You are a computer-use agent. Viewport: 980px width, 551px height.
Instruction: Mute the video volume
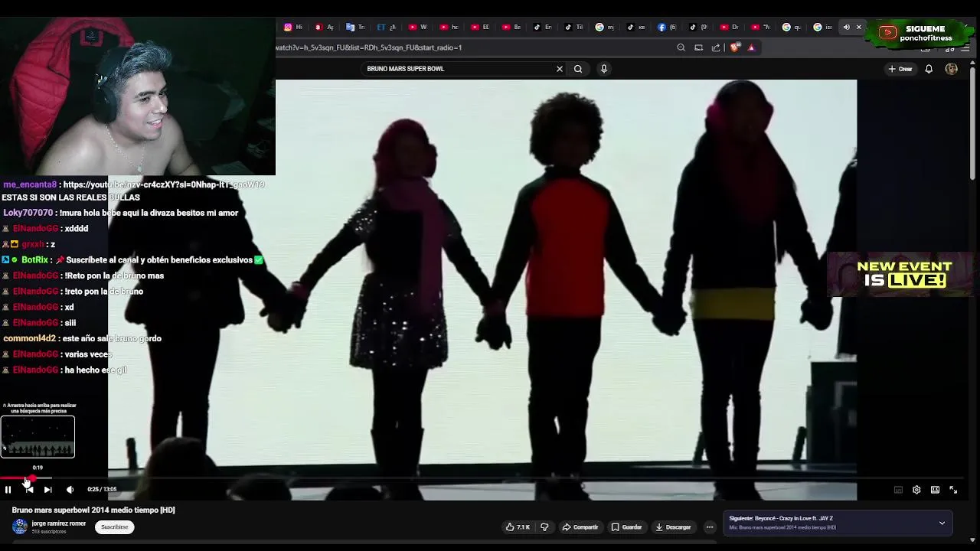pos(70,490)
